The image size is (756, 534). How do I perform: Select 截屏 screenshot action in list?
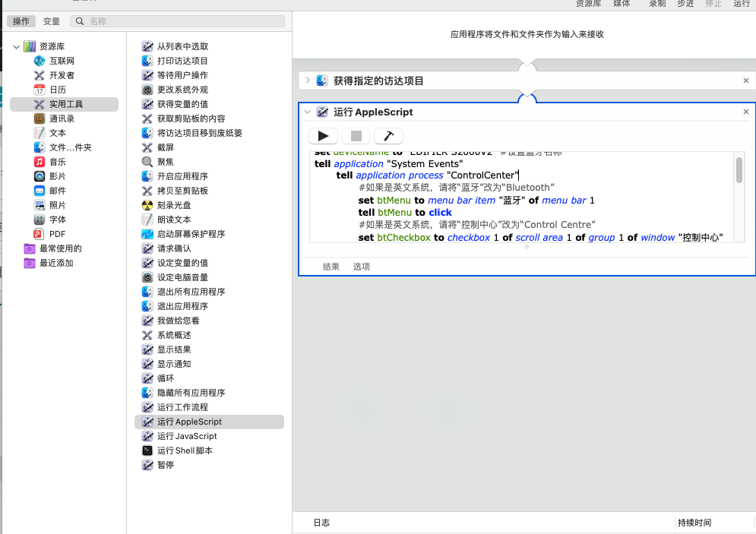click(x=165, y=147)
